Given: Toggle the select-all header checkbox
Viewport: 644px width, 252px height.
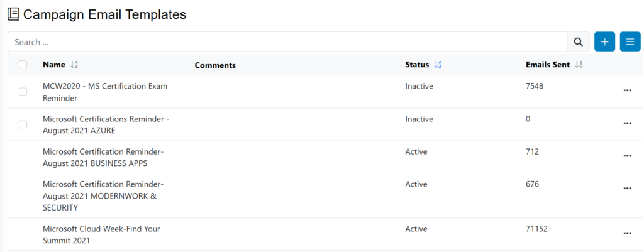Looking at the screenshot, I should [x=23, y=65].
